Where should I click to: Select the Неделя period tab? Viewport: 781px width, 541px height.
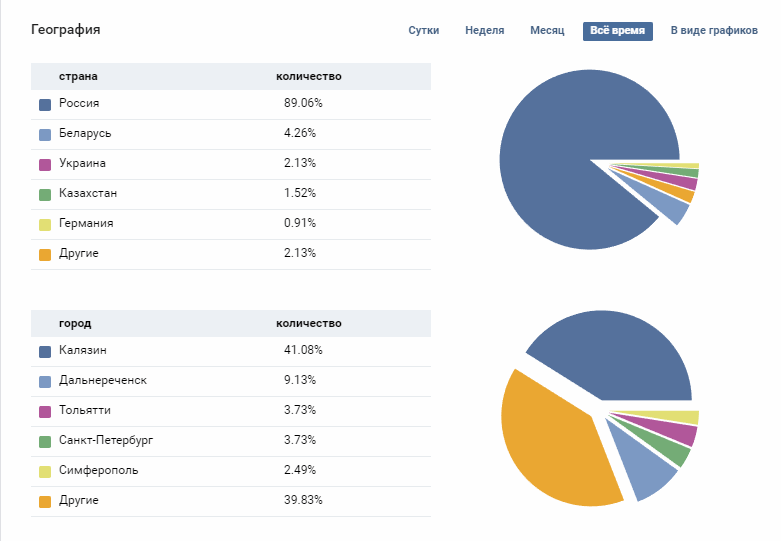point(484,31)
